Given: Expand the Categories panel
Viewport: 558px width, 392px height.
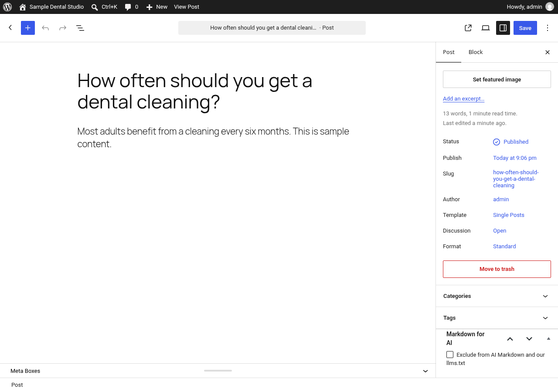Looking at the screenshot, I should [x=497, y=296].
